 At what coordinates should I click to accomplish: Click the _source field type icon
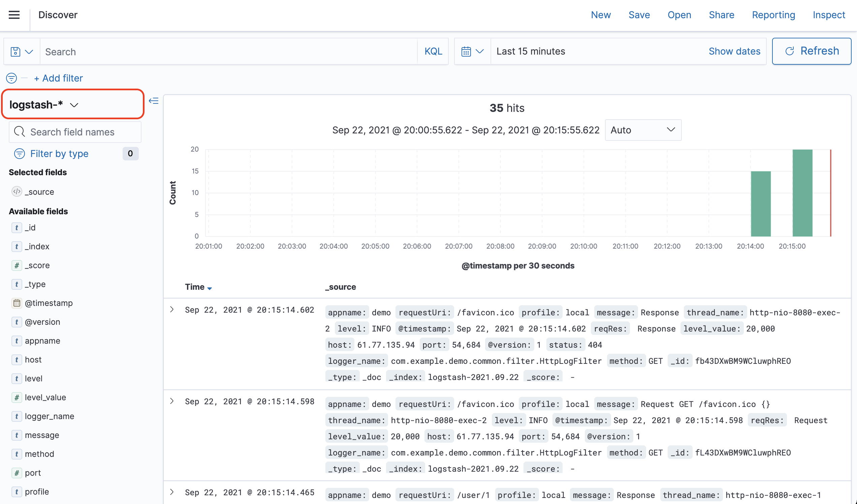tap(16, 191)
